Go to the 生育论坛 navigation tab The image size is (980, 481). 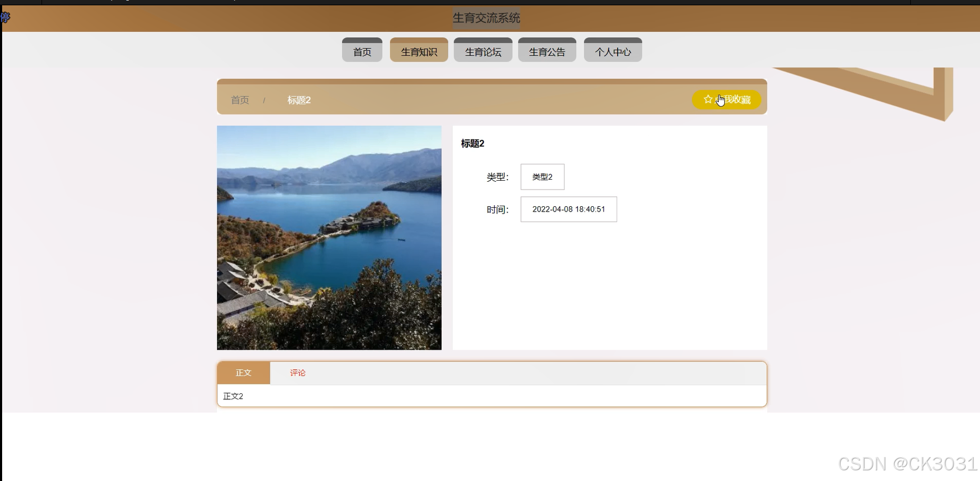pos(483,50)
